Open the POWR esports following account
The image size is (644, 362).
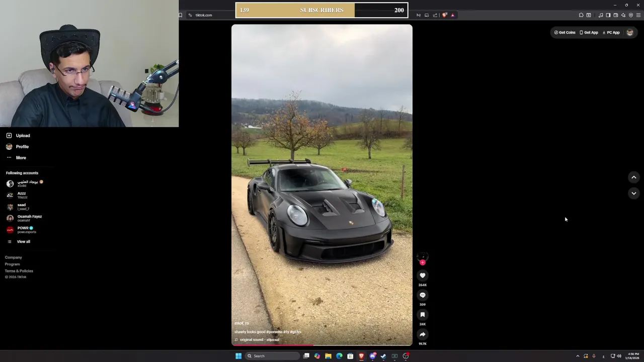click(x=21, y=230)
